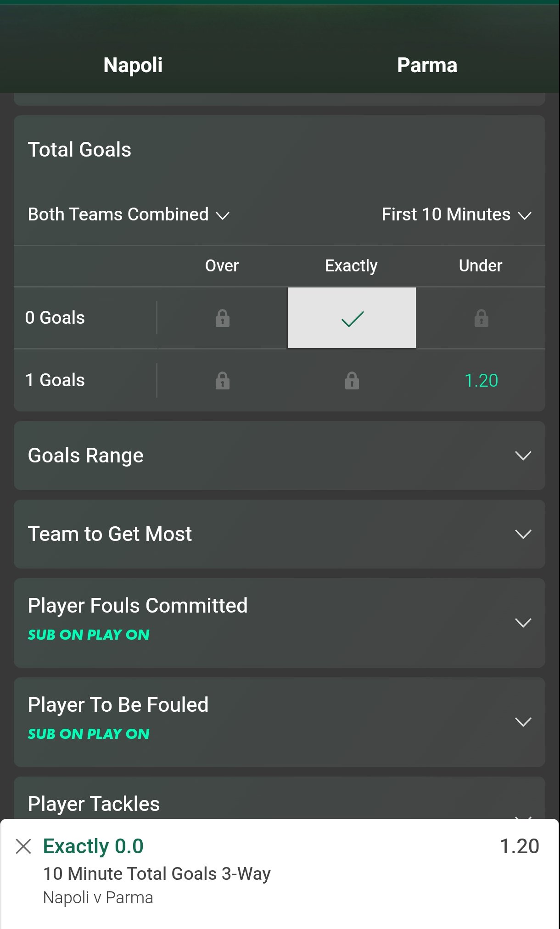Remove the Exactly 0.0 selection with the X icon
Screen dimensions: 560x929
click(23, 846)
